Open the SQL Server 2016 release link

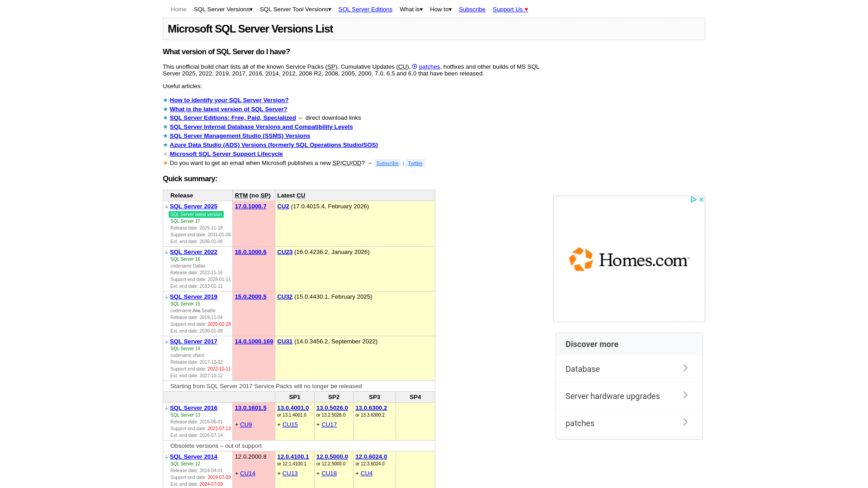pos(193,408)
